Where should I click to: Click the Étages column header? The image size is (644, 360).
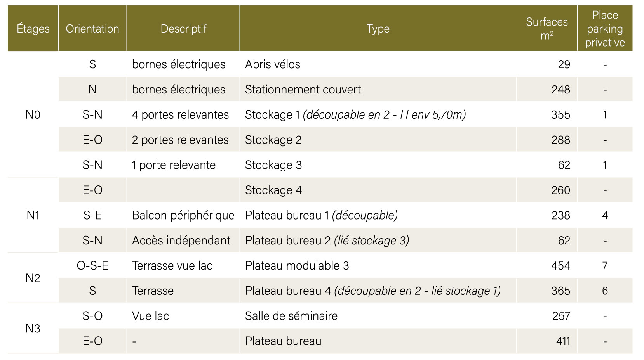point(33,29)
